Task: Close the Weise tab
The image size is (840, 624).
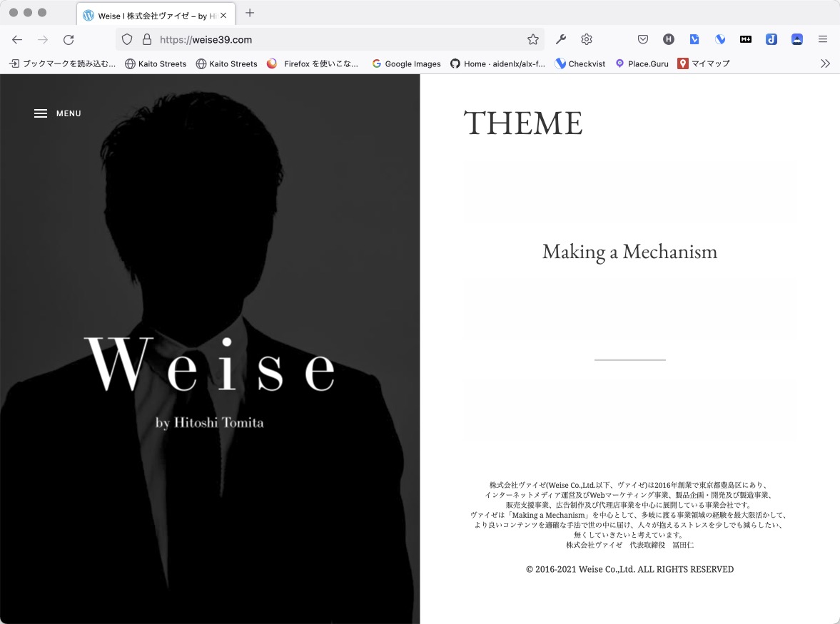Action: pyautogui.click(x=223, y=15)
